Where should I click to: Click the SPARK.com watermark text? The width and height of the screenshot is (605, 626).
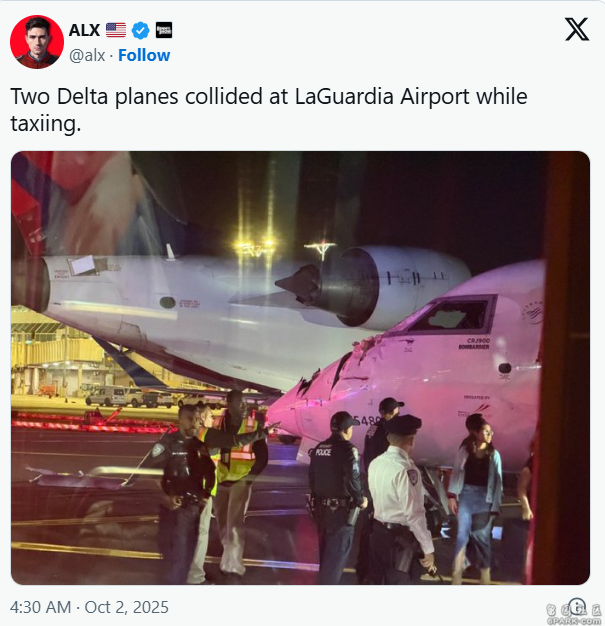tap(573, 620)
